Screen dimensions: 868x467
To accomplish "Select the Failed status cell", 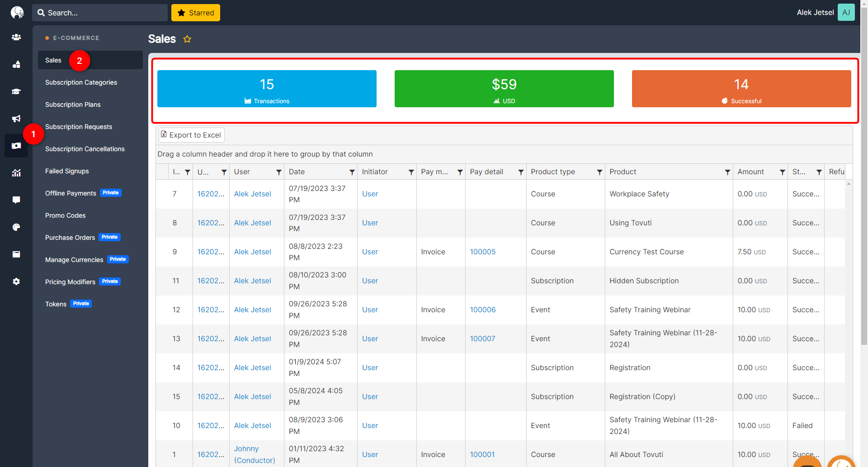I will (x=806, y=425).
